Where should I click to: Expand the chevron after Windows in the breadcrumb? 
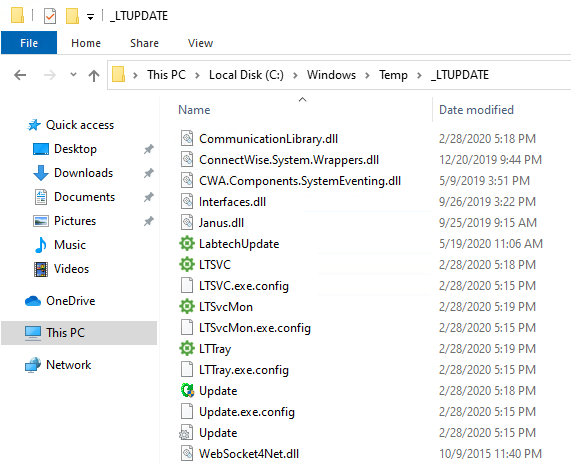367,75
